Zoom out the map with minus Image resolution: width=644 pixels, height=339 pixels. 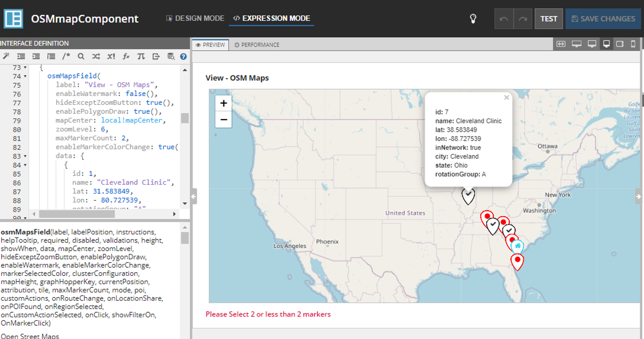(224, 120)
